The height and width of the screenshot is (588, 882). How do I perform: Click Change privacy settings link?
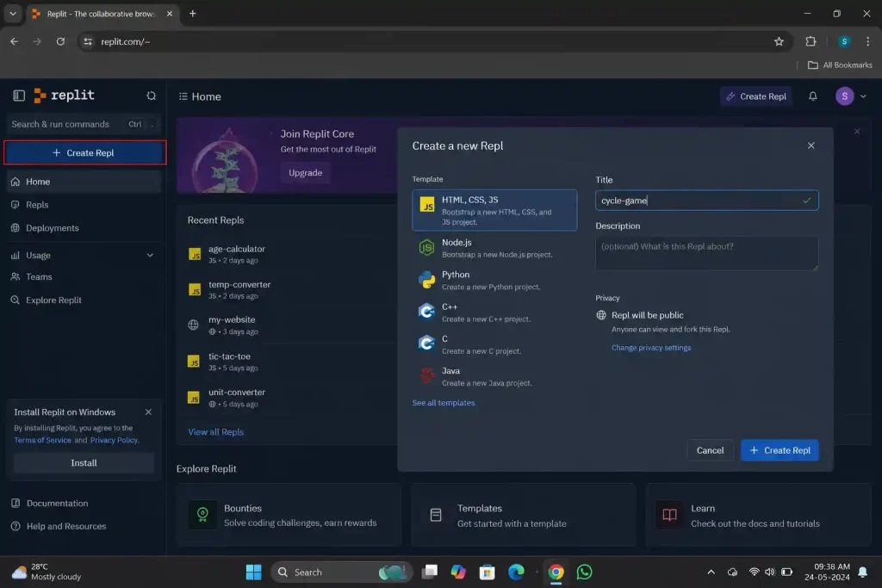tap(651, 348)
